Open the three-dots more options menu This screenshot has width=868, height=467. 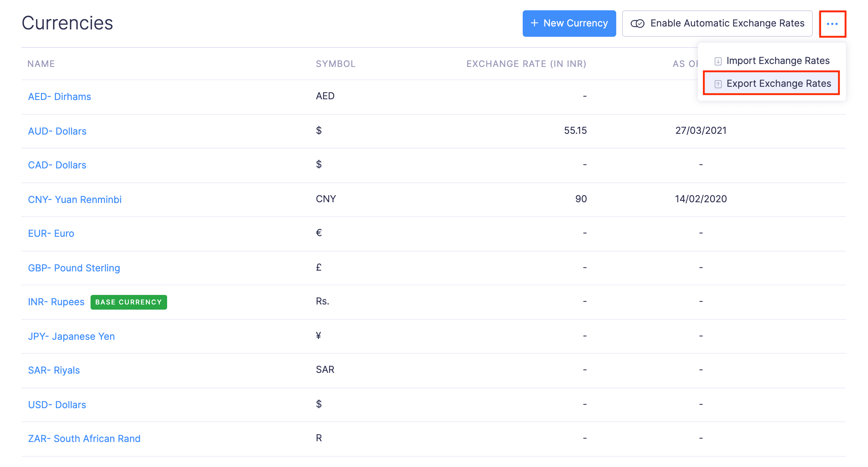(x=832, y=24)
